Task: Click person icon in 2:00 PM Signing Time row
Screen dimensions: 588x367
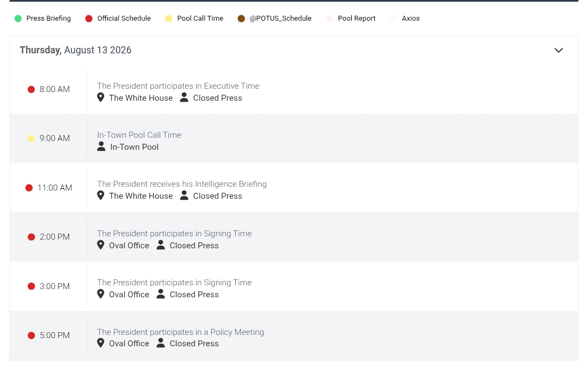Action: [161, 245]
